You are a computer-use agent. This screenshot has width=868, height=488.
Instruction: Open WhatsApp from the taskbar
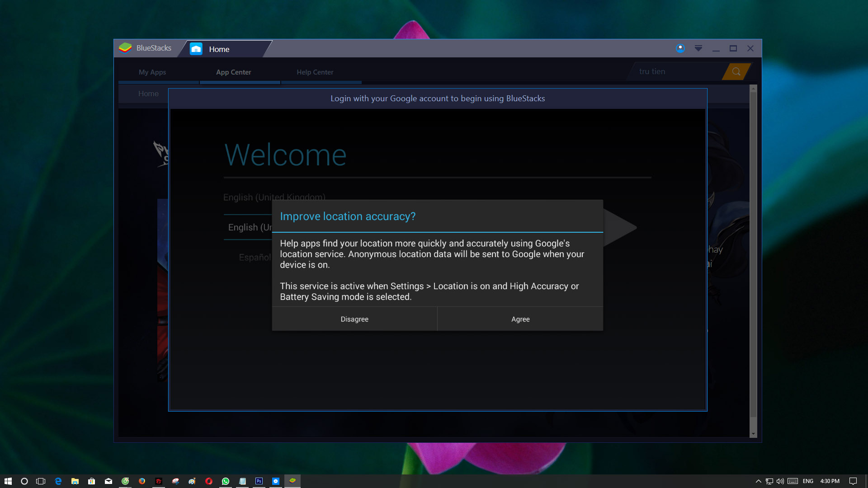pyautogui.click(x=226, y=481)
